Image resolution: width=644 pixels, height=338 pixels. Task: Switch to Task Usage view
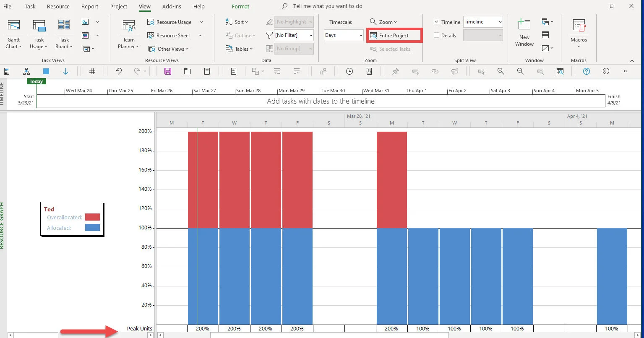coord(39,34)
